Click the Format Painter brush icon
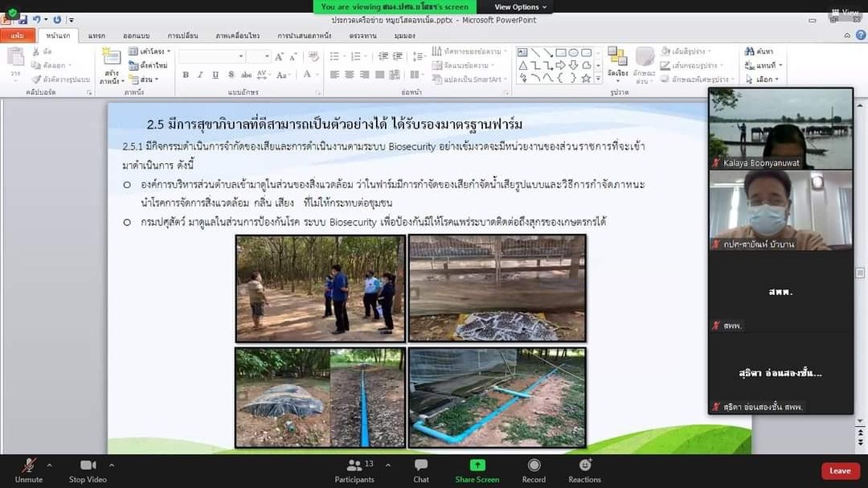The image size is (868, 488). coord(37,79)
